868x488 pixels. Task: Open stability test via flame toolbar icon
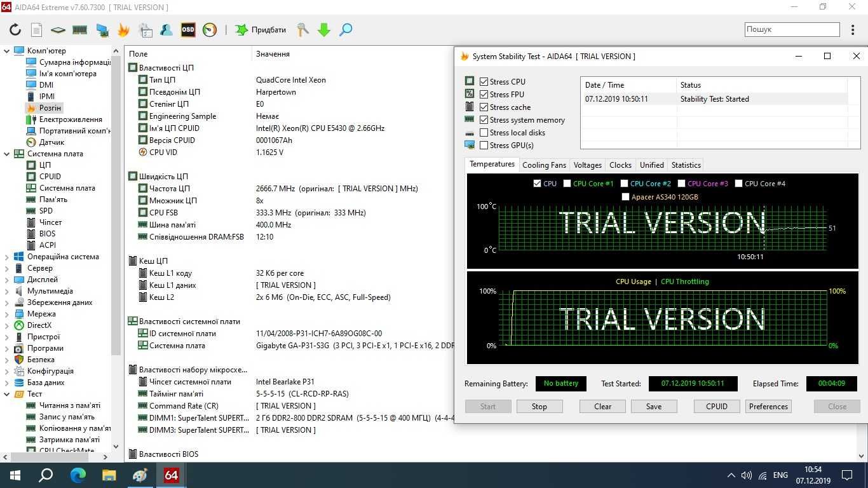coord(123,30)
